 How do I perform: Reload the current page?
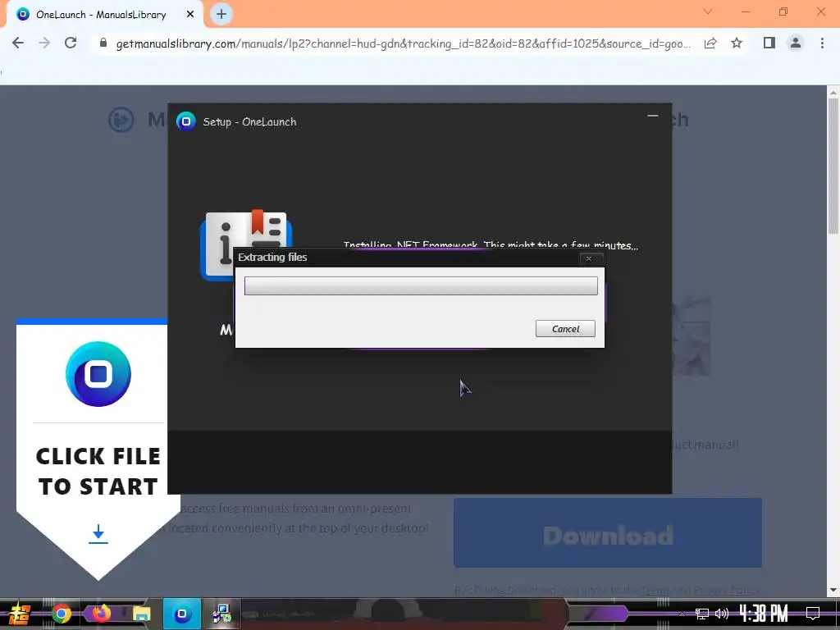(x=71, y=43)
